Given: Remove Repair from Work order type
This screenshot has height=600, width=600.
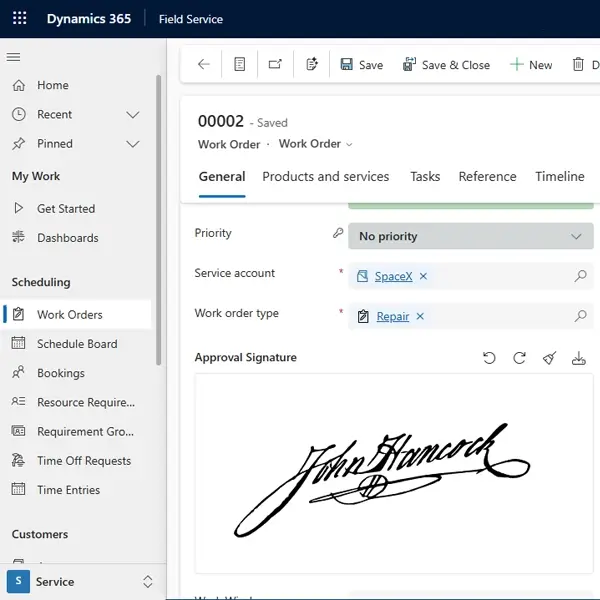Looking at the screenshot, I should [x=420, y=316].
